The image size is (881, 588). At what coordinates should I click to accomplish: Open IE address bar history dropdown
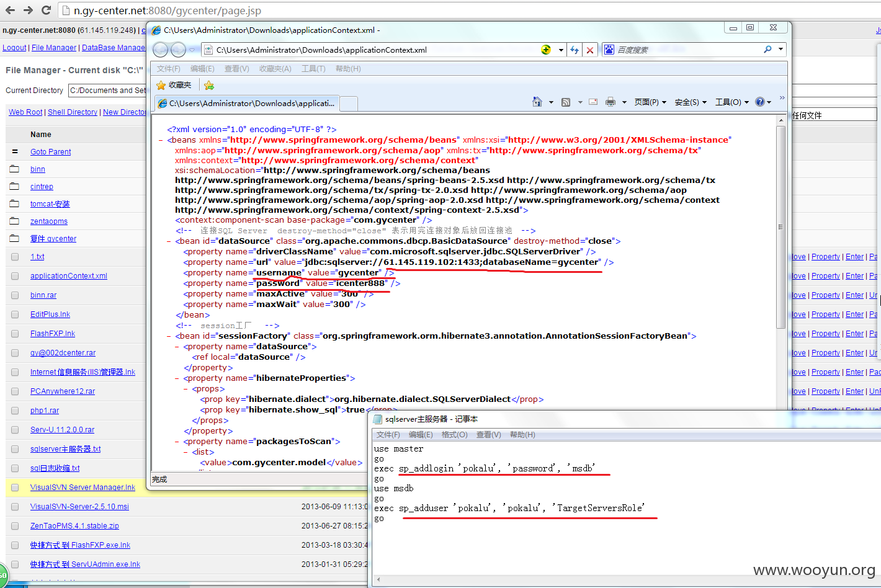[x=561, y=50]
